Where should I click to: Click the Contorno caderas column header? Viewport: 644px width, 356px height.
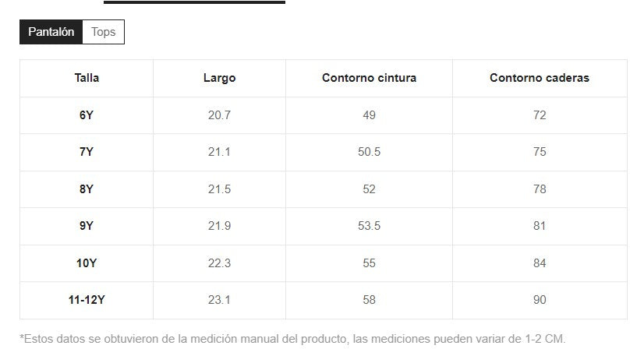[540, 78]
